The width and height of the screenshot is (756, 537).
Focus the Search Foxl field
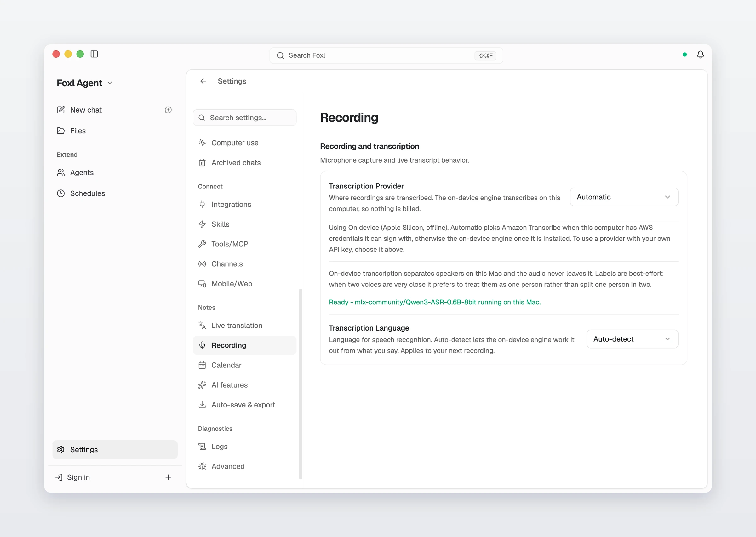tap(386, 55)
